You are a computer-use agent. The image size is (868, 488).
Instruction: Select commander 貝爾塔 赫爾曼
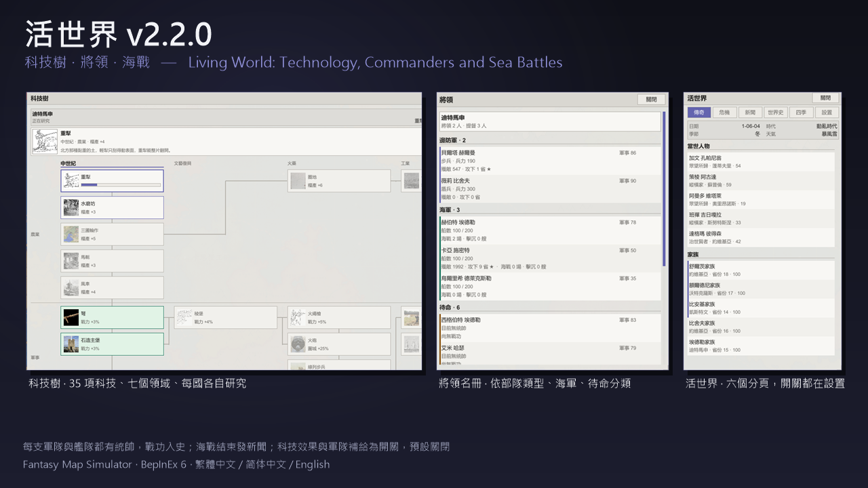(550, 161)
